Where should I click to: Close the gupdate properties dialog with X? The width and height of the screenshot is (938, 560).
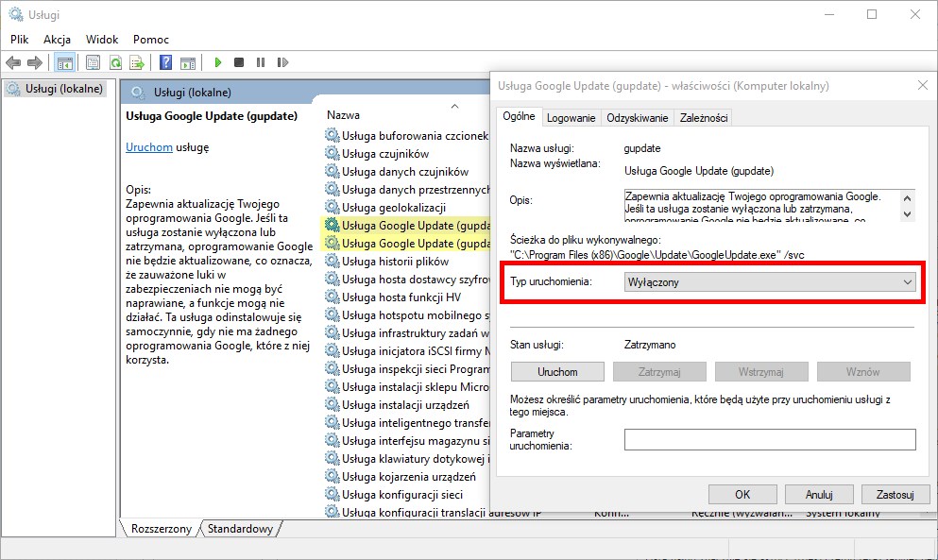coord(923,86)
